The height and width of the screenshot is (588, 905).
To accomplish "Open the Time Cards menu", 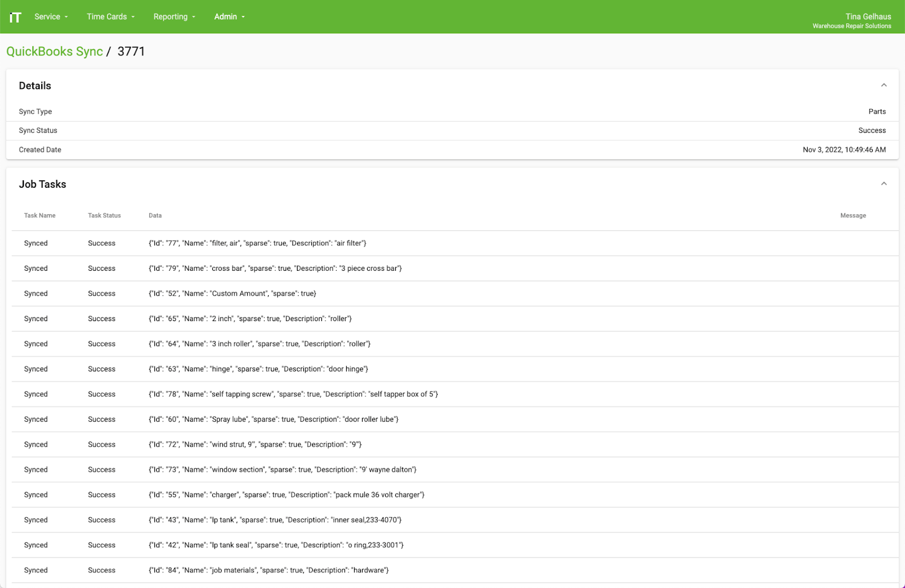I will point(111,17).
